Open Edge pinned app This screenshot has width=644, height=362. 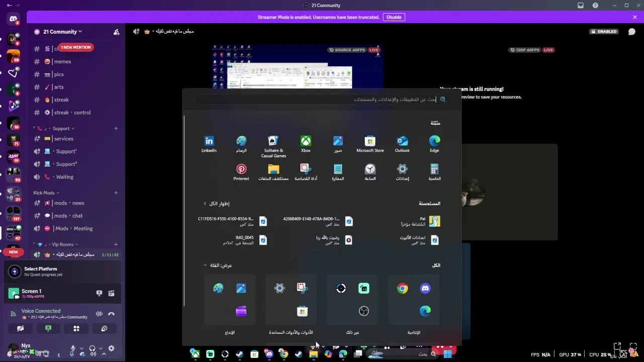tap(434, 144)
